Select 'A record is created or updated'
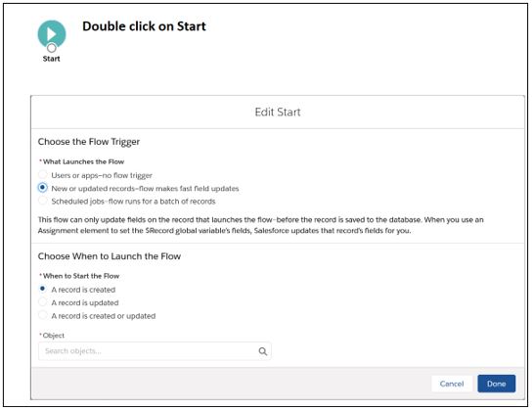 click(x=42, y=315)
